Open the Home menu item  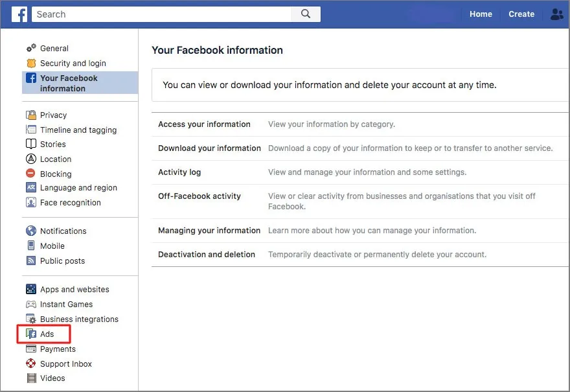(x=481, y=14)
